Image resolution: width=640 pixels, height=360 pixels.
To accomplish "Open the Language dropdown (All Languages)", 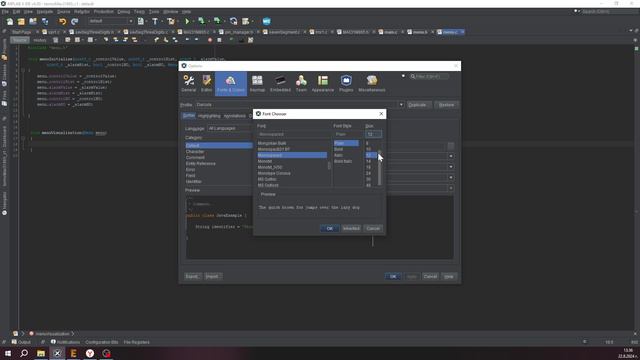I will click(230, 128).
